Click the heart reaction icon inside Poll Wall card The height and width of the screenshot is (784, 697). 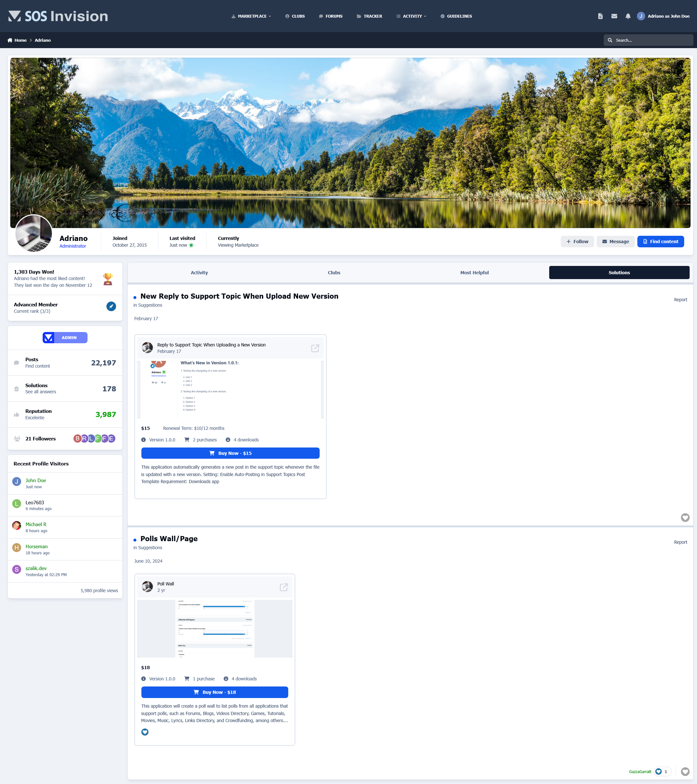[145, 732]
